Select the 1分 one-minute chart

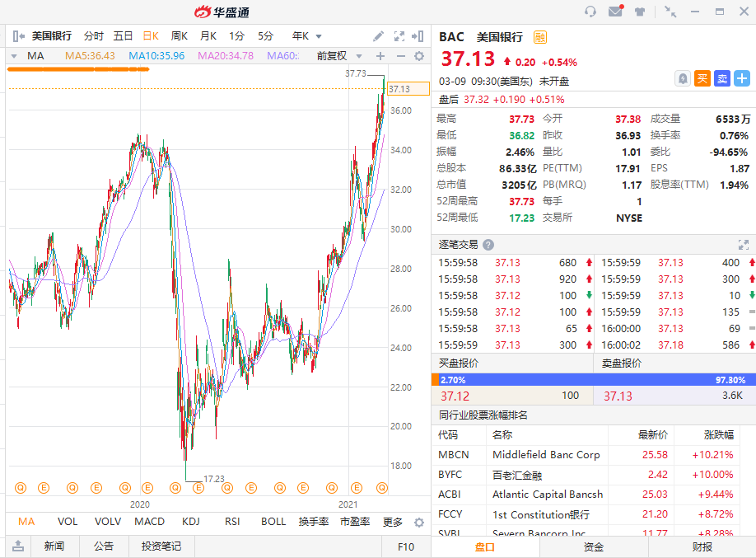(x=236, y=35)
